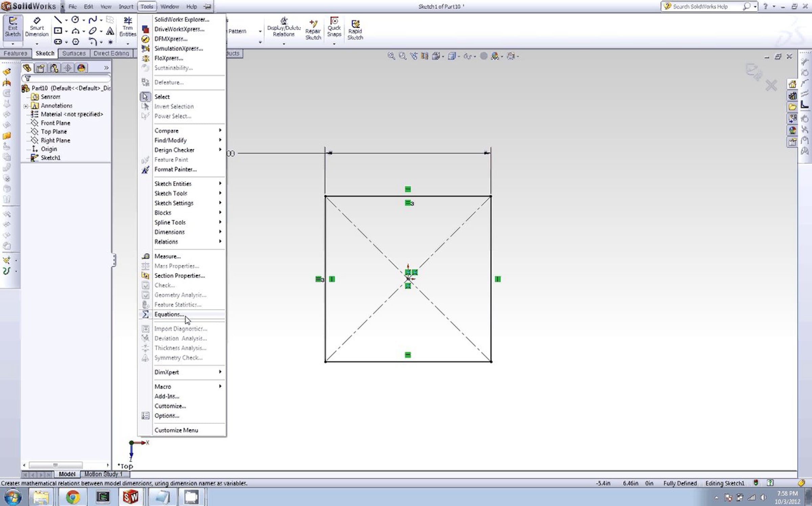The height and width of the screenshot is (506, 812).
Task: Switch to the Surfaces tab
Action: [x=74, y=53]
